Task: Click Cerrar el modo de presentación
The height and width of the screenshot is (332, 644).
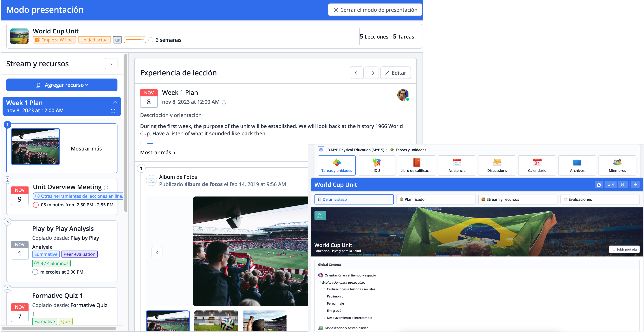Action: [375, 10]
